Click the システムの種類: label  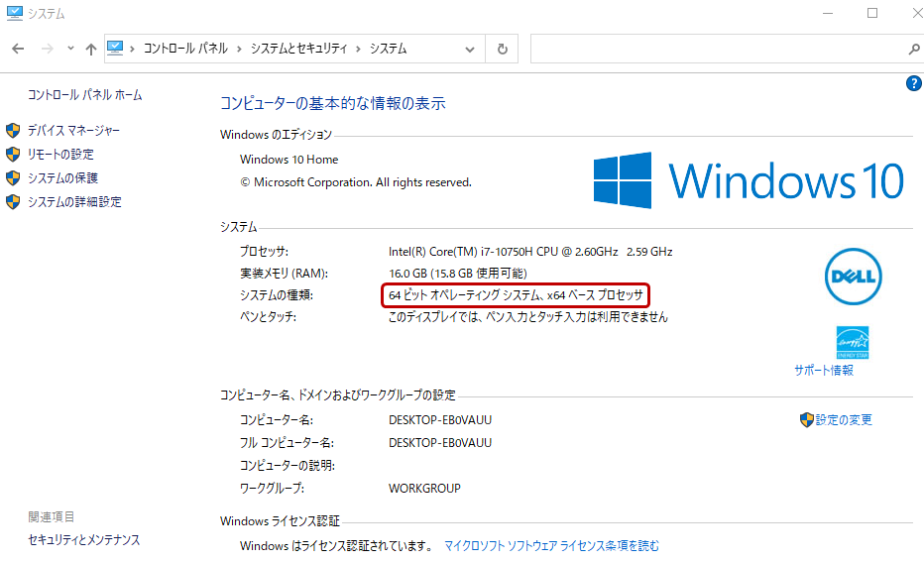(277, 295)
